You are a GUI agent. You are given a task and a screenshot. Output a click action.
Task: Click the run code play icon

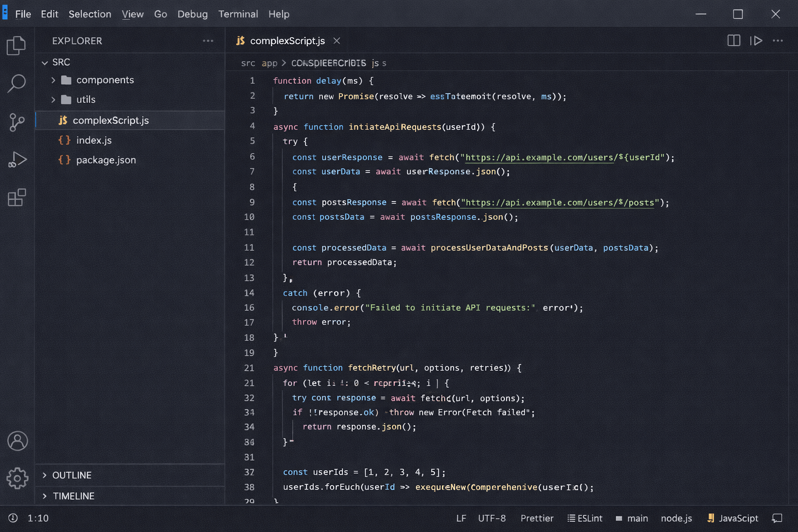click(x=756, y=41)
